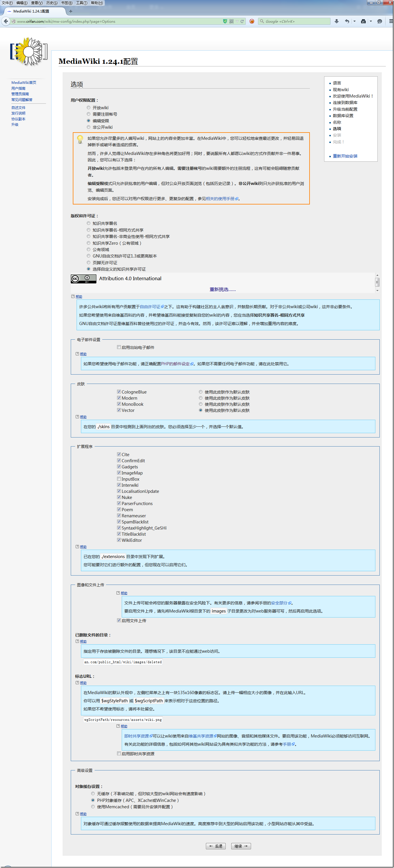Viewport: 394px width, 868px height.
Task: Open the browser hamburger menu
Action: click(391, 21)
